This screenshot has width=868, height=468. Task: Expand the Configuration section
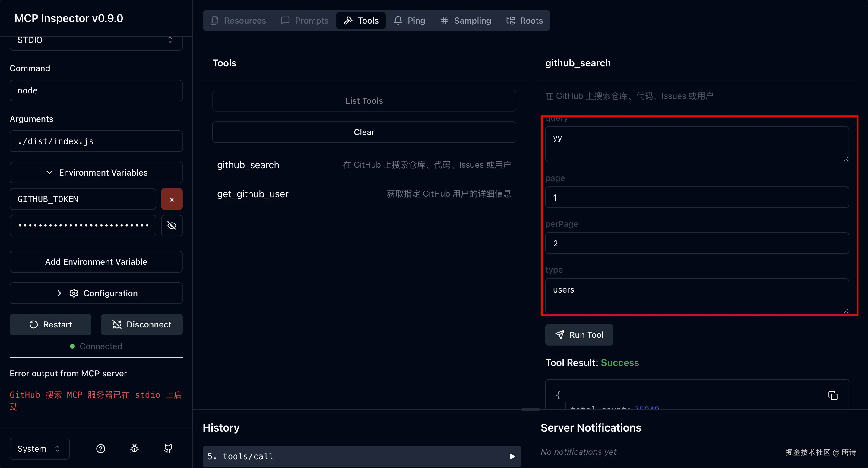[96, 293]
